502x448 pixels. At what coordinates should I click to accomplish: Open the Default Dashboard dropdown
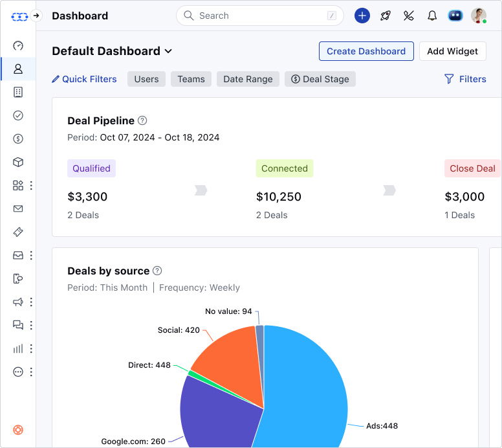pos(112,51)
